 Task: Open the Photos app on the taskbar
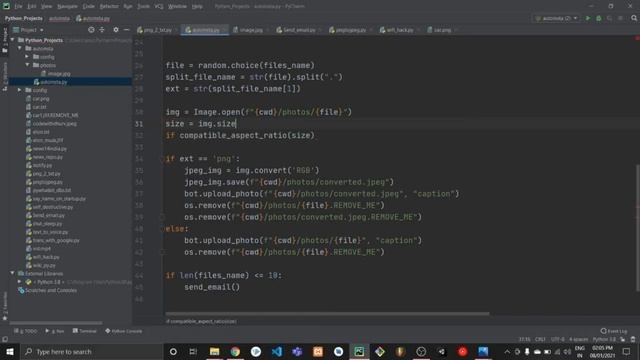coord(483,351)
